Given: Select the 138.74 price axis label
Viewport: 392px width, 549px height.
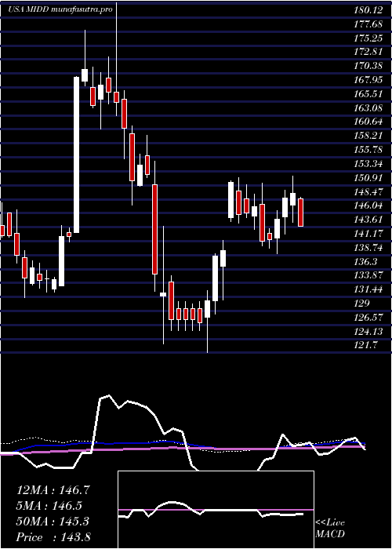Looking at the screenshot, I should pos(368,248).
